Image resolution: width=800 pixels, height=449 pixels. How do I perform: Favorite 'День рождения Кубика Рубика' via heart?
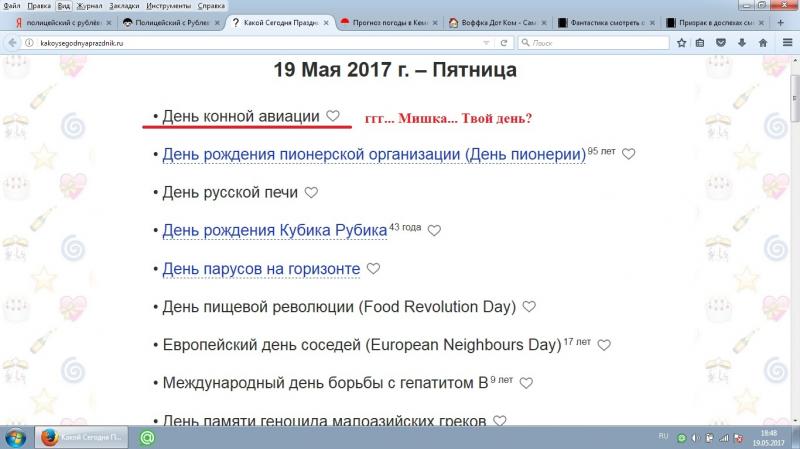click(434, 230)
